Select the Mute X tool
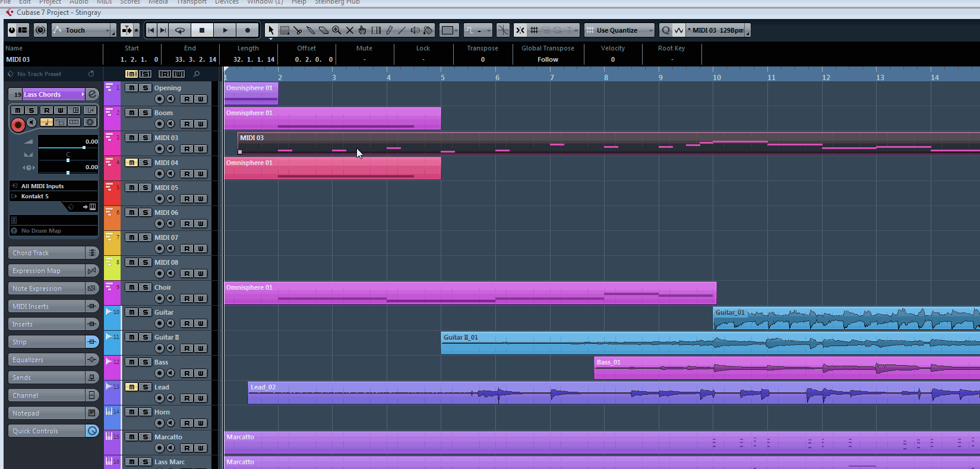 [x=350, y=30]
